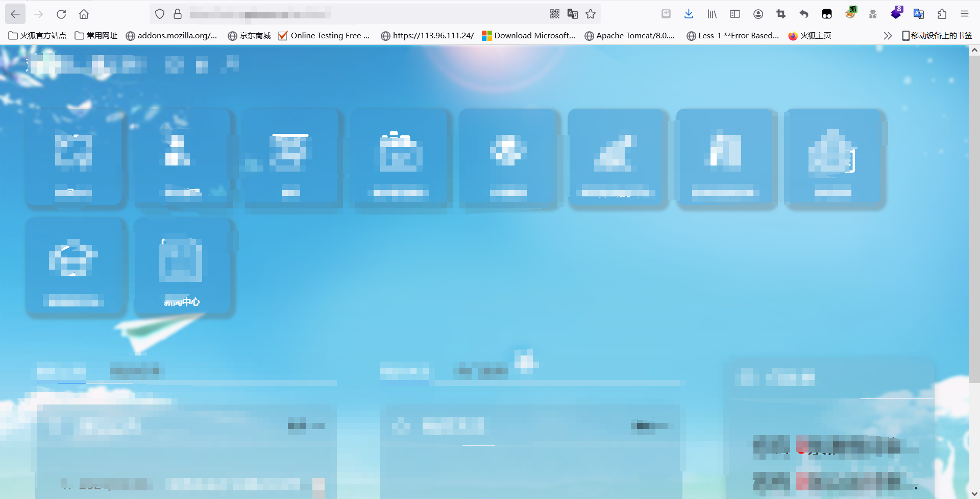Open the 京东商城 bookmark
980x499 pixels.
tap(249, 36)
